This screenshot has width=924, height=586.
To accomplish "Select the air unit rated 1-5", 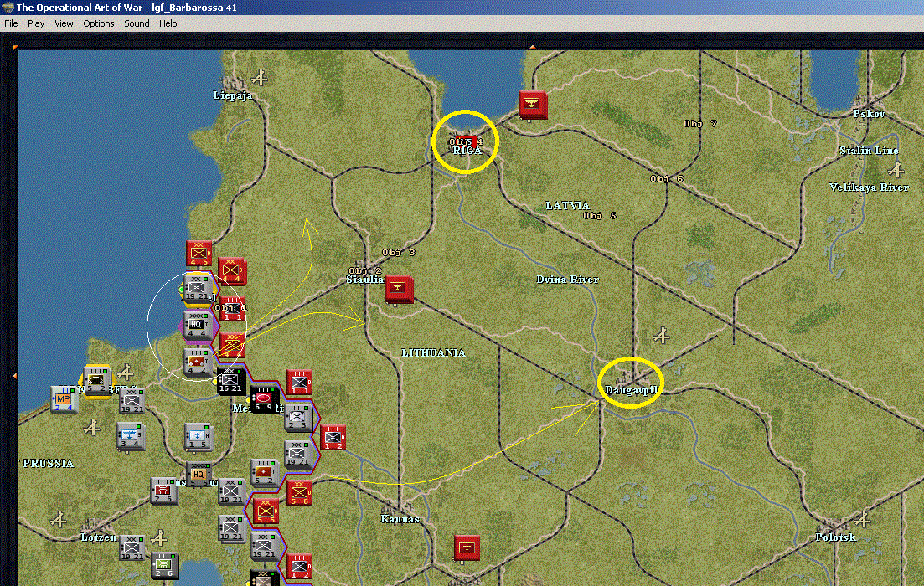I will [198, 436].
